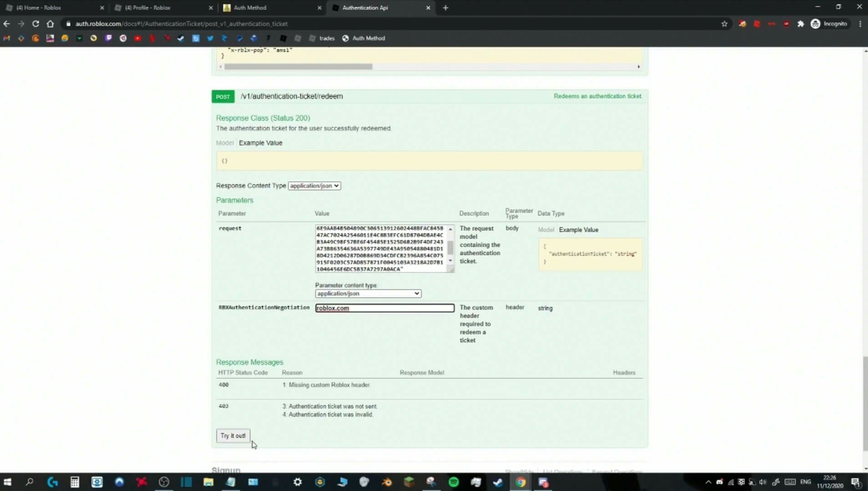Click the code block right scroll arrow
This screenshot has width=868, height=491.
click(639, 67)
